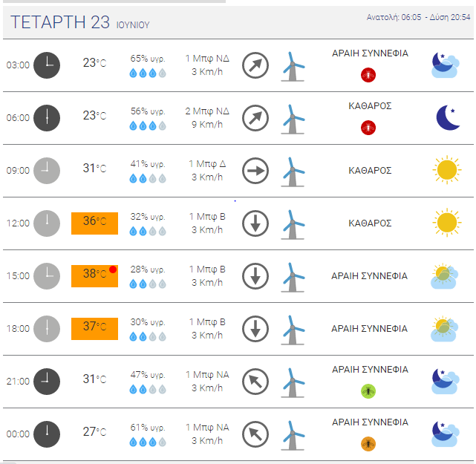The image size is (476, 464).
Task: Click ΚΑΘΑΡΟΣ label in the 09:00 row
Action: (370, 171)
